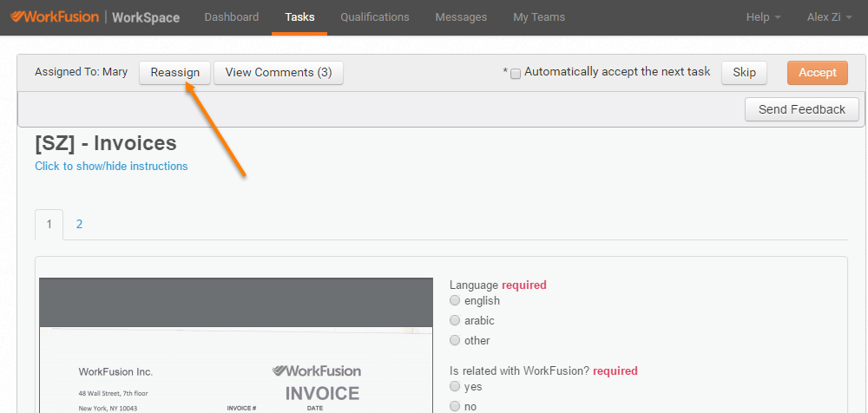Click the Assigned To: Mary label
The image size is (868, 413).
pos(81,72)
